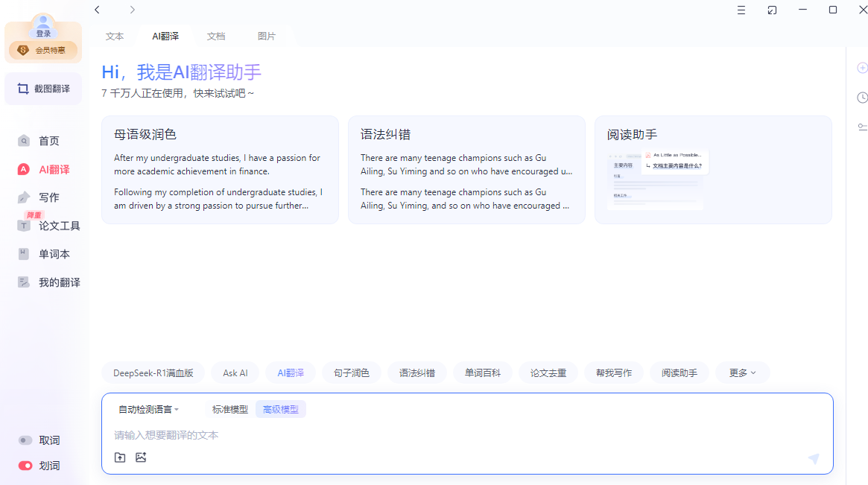Click the 会员特惠 membership offer button

click(x=43, y=51)
